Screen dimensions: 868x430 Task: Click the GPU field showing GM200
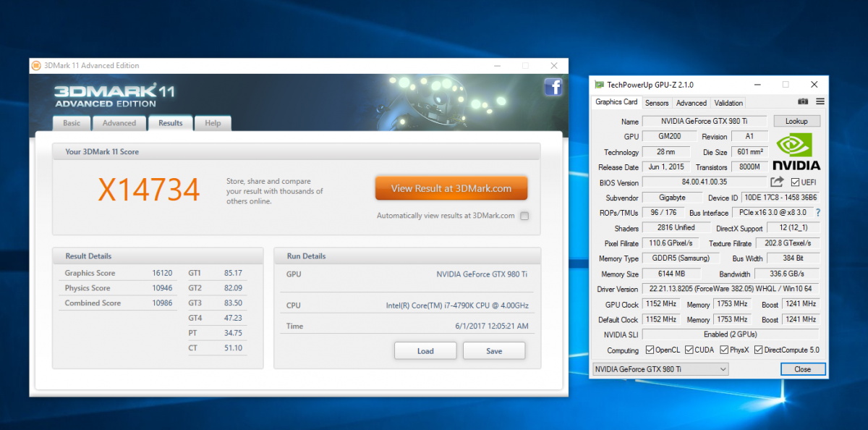click(x=668, y=136)
